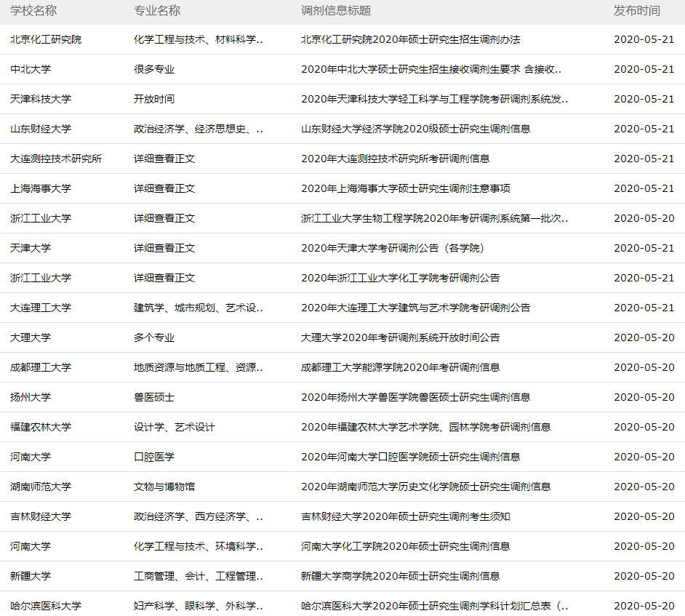Click 文物与博物馆 major entry

164,487
